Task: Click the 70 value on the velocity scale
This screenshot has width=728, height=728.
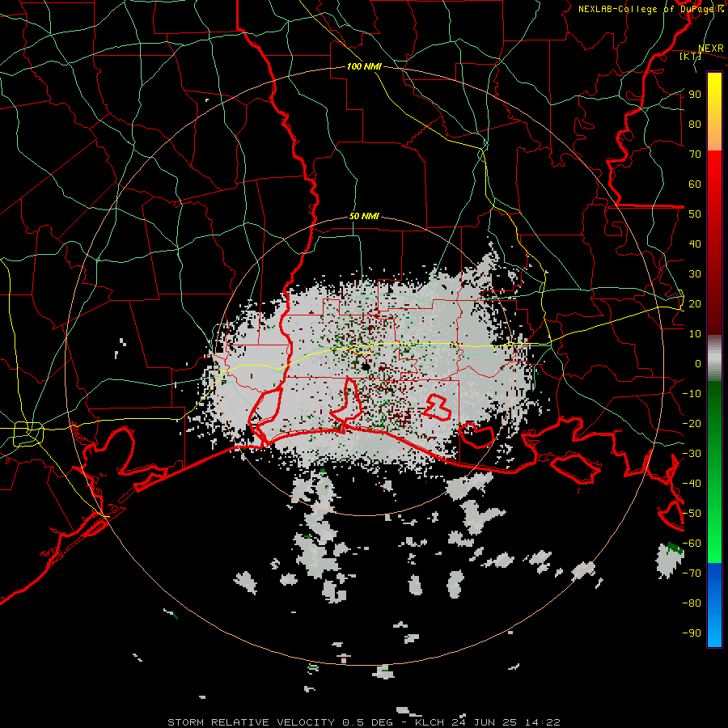Action: coord(695,154)
